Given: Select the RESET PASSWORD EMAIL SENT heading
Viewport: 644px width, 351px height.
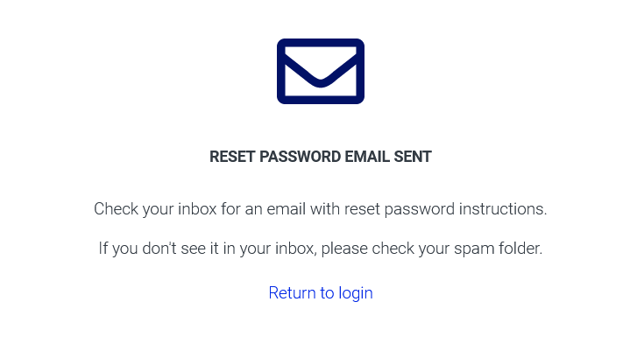Looking at the screenshot, I should [321, 157].
